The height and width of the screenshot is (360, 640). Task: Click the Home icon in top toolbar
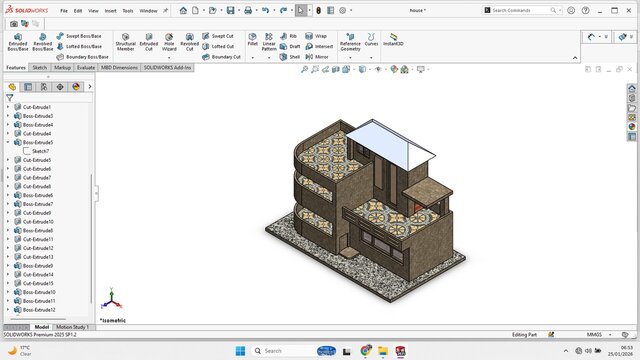(183, 11)
